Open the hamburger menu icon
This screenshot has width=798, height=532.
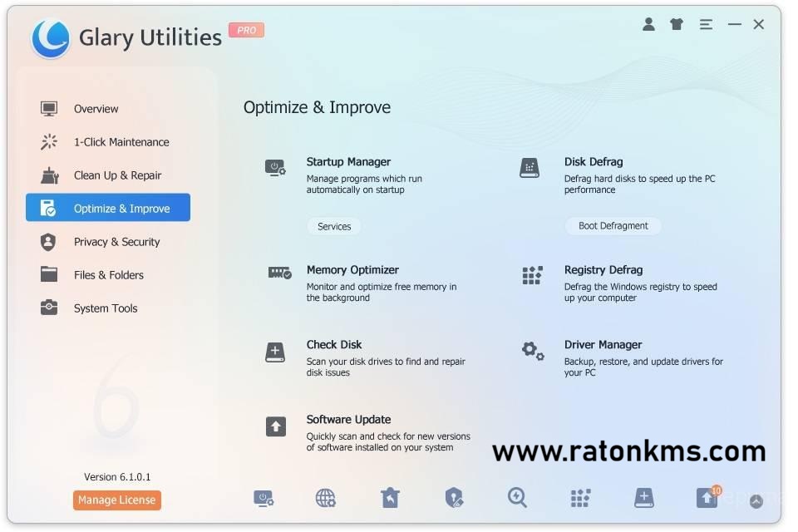706,24
